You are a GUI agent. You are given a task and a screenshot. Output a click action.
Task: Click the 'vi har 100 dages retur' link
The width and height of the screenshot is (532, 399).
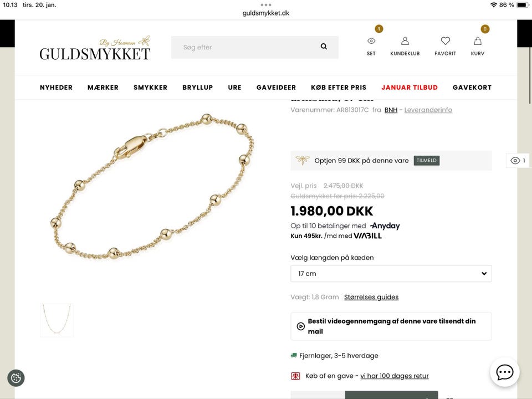point(395,376)
